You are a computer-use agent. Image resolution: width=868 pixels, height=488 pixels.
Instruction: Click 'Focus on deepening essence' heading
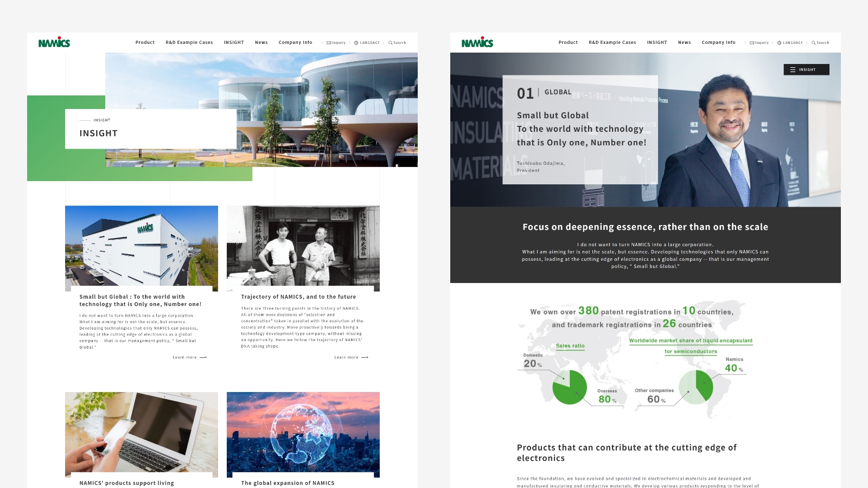click(646, 227)
